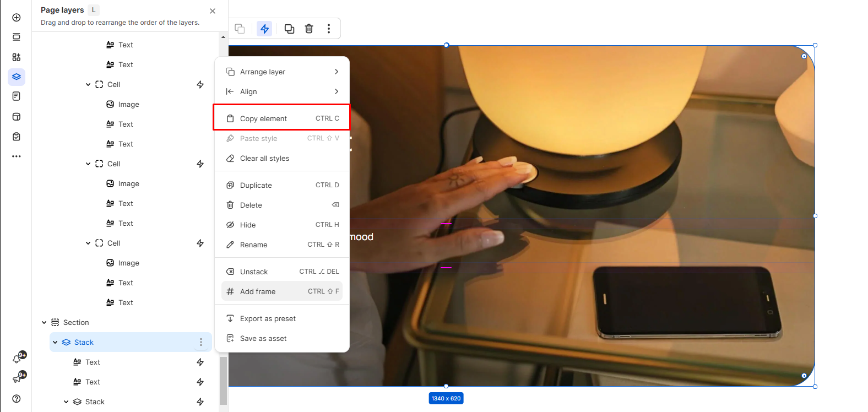This screenshot has height=412, width=868.
Task: Choose Export as preset
Action: [282, 318]
